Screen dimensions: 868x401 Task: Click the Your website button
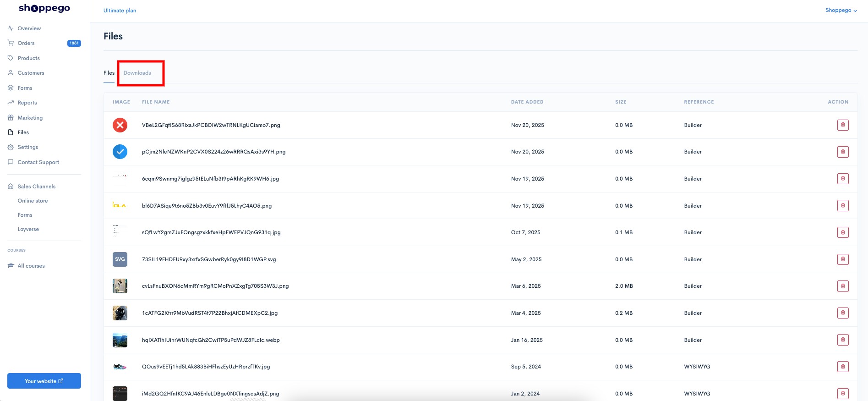tap(44, 381)
